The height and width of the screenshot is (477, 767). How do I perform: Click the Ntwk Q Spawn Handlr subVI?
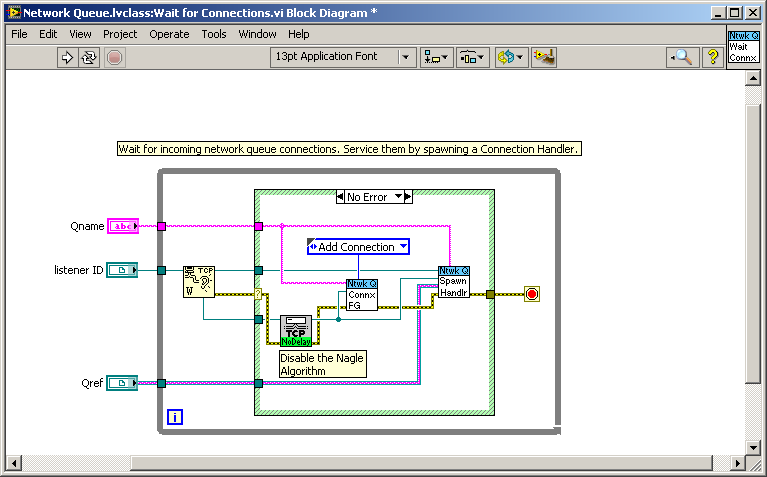(x=453, y=282)
